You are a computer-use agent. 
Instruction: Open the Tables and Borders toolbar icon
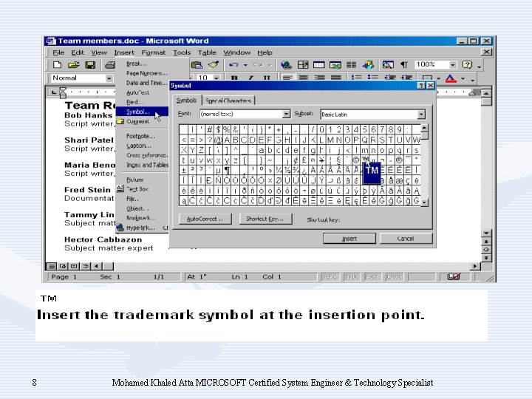pos(303,65)
